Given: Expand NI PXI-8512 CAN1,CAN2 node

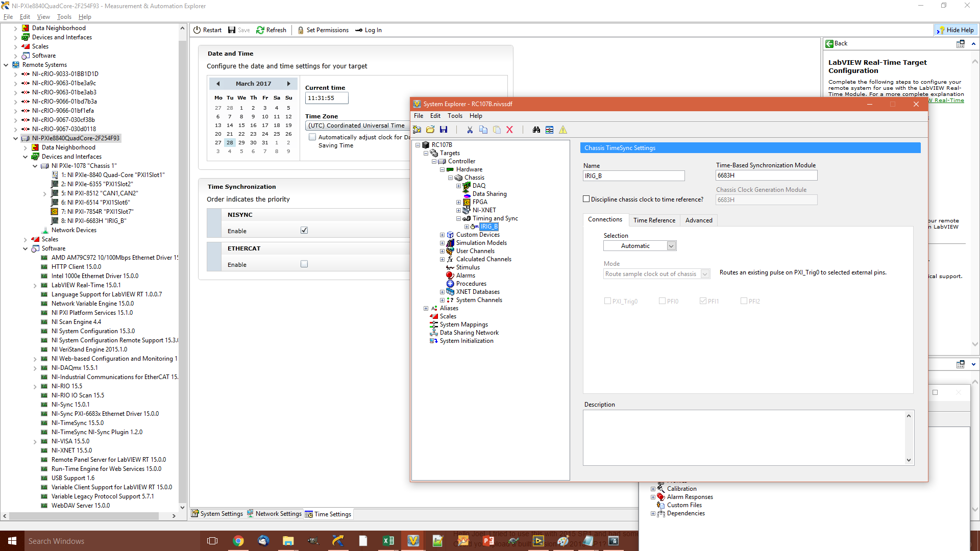Looking at the screenshot, I should [45, 193].
